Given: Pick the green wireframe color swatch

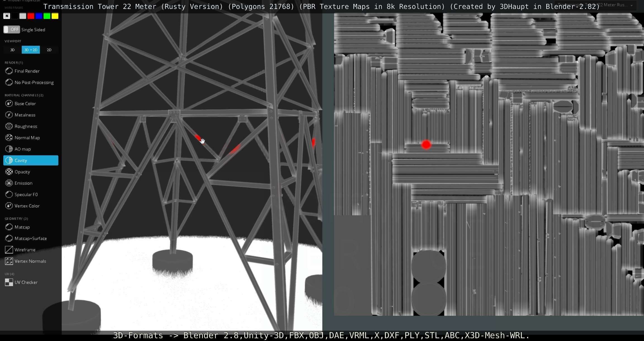Looking at the screenshot, I should 47,16.
